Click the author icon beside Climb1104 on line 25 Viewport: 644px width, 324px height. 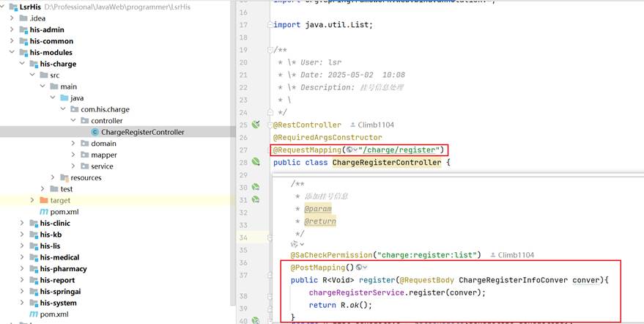point(352,125)
